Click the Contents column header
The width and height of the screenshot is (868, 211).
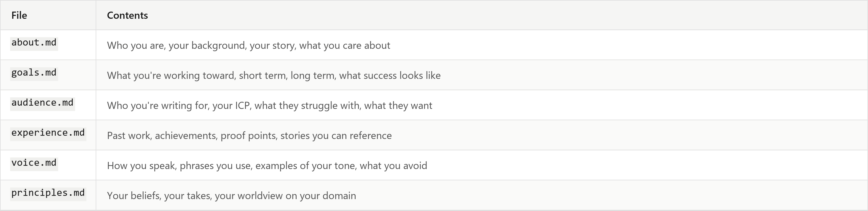(x=127, y=15)
